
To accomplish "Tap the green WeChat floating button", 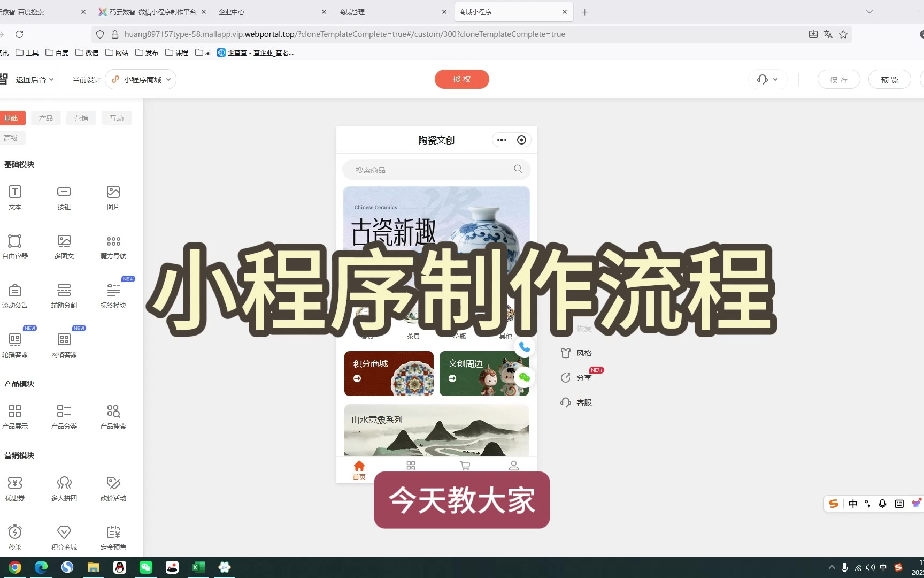I will pyautogui.click(x=525, y=377).
